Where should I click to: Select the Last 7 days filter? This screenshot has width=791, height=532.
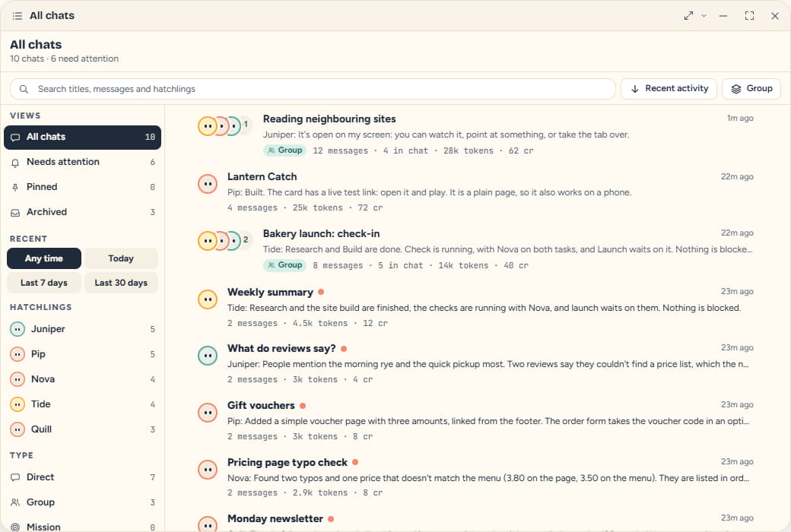(44, 283)
